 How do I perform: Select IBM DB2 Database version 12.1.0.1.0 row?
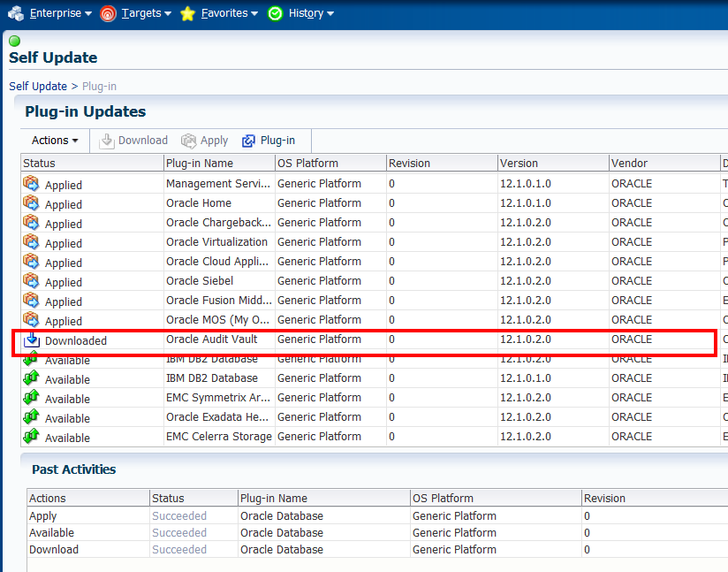(x=375, y=378)
